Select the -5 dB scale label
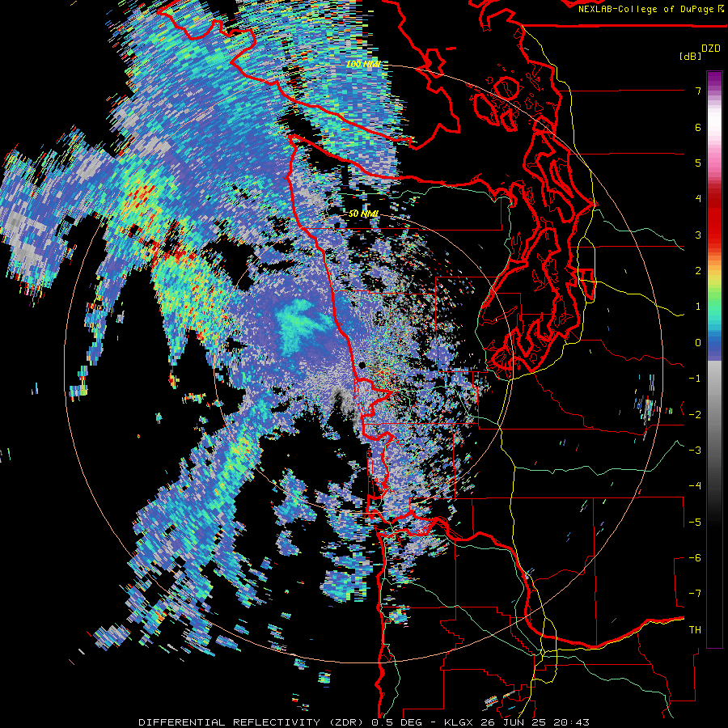The image size is (728, 728). click(695, 523)
